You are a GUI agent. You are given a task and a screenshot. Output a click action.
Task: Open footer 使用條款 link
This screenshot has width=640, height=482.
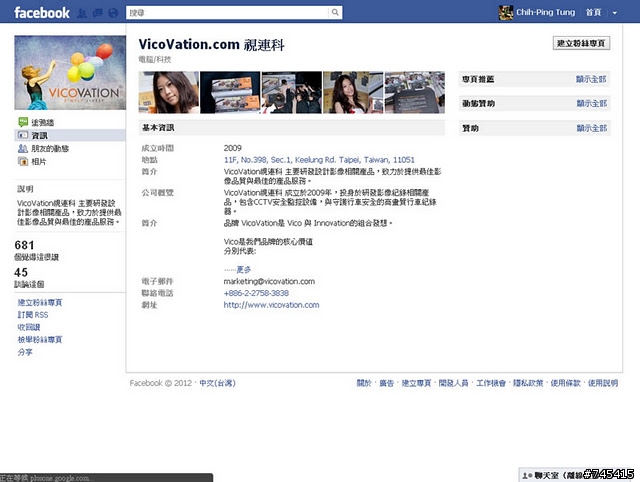point(565,383)
